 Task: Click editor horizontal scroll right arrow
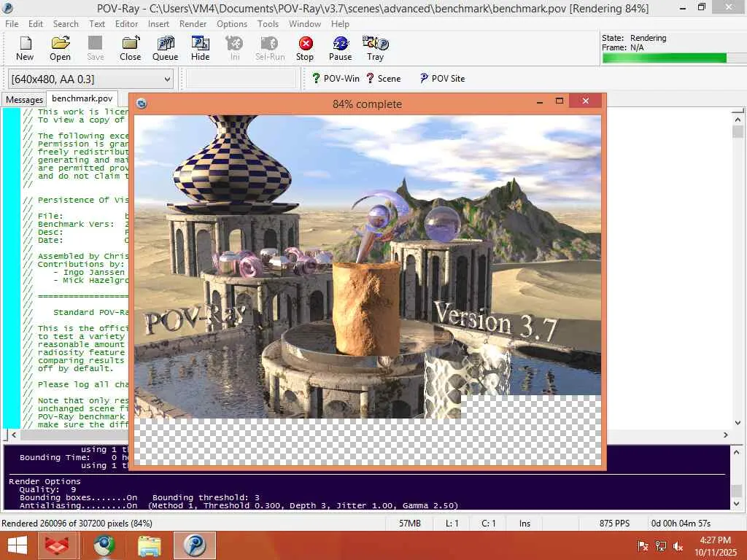click(725, 435)
